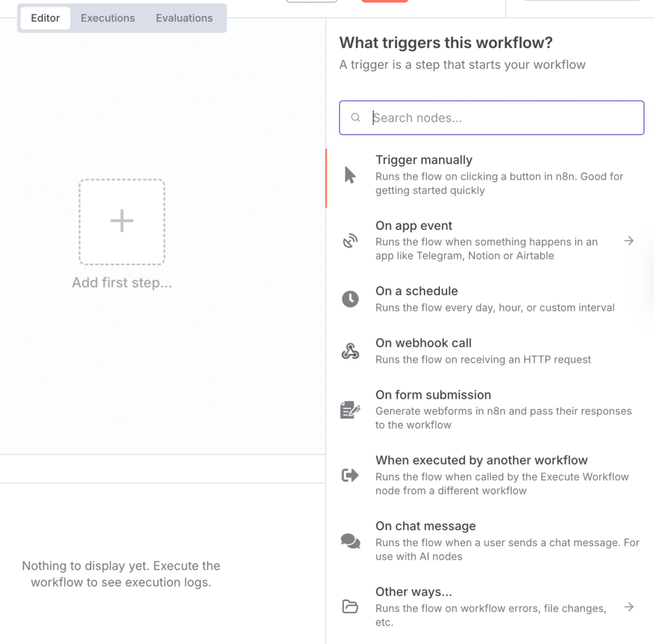Switch to the Executions tab
This screenshot has height=644, width=654.
click(108, 18)
